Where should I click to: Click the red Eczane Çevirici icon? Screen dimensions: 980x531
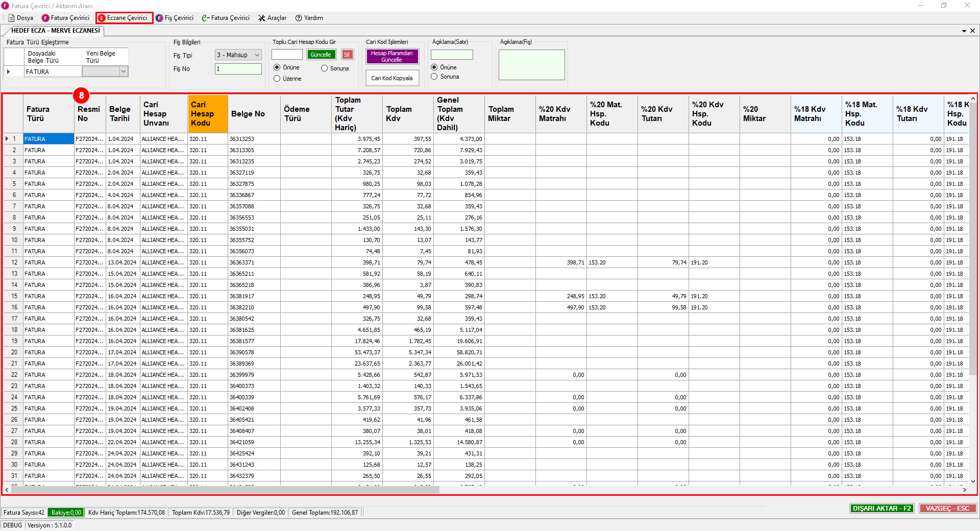coord(102,18)
